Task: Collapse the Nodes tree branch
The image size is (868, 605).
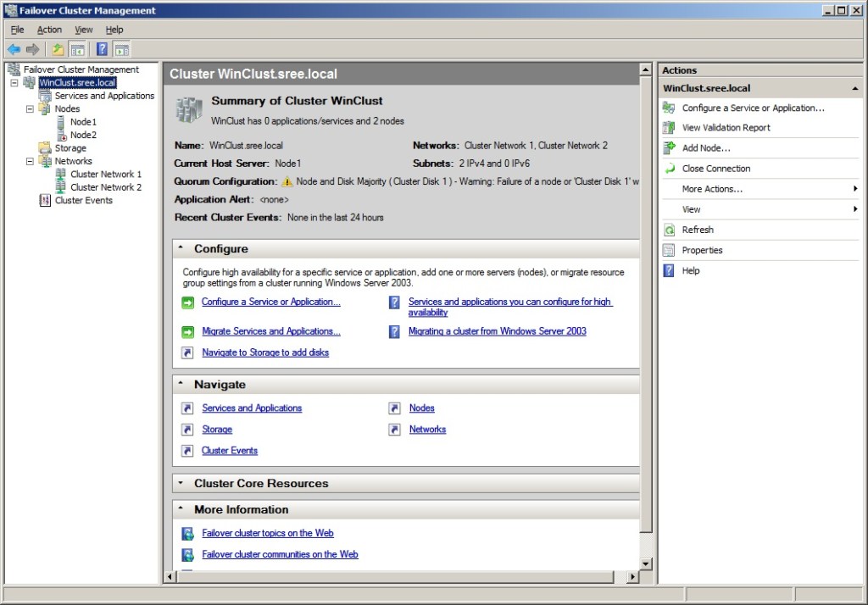Action: (x=30, y=109)
